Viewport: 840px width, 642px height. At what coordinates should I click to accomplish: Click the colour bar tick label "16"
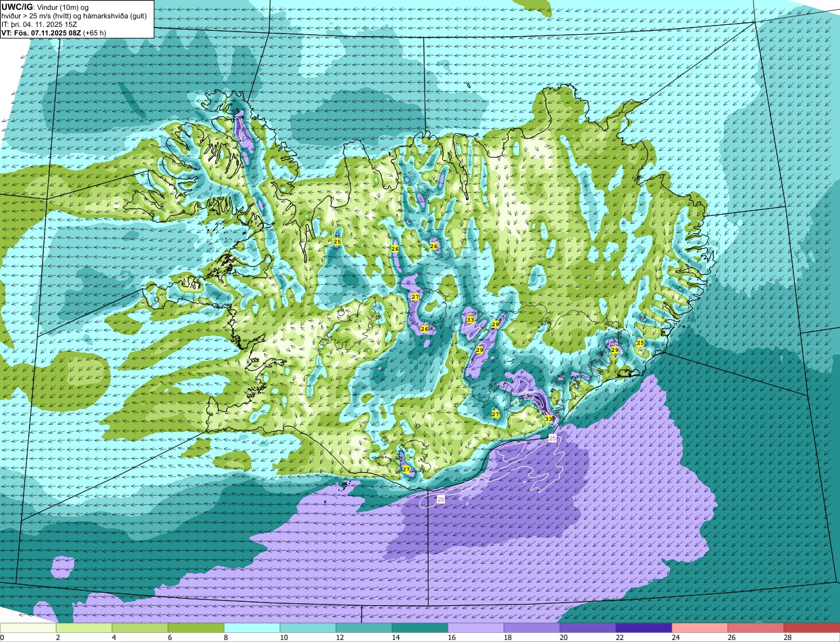[x=451, y=637]
